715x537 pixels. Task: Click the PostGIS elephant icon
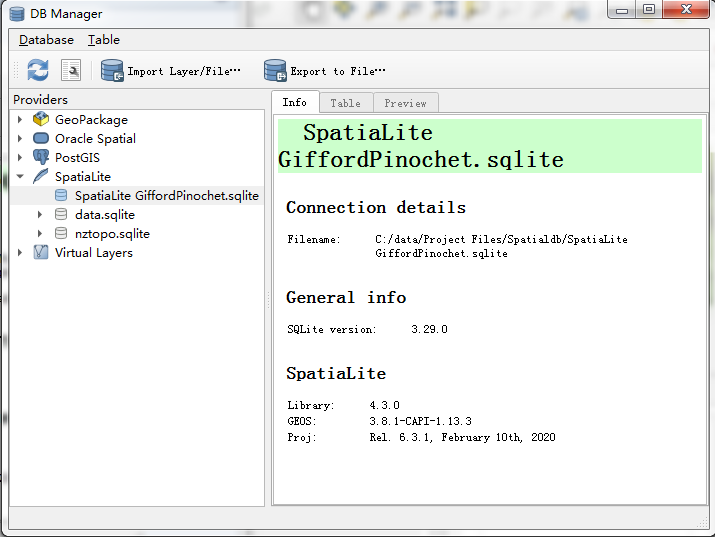41,157
